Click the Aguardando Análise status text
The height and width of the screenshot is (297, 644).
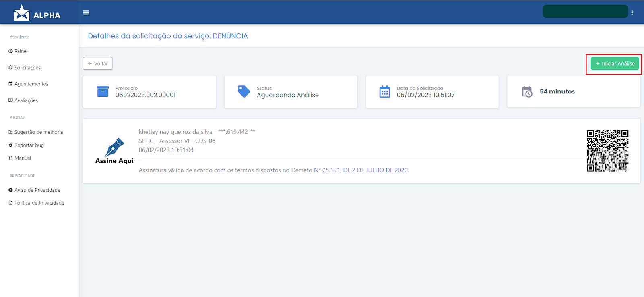288,95
